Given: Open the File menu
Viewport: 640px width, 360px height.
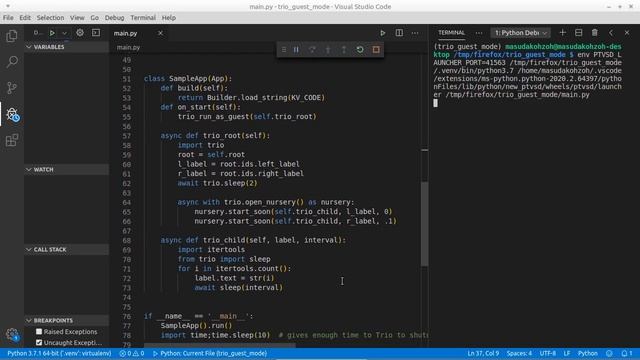Looking at the screenshot, I should (x=8, y=18).
